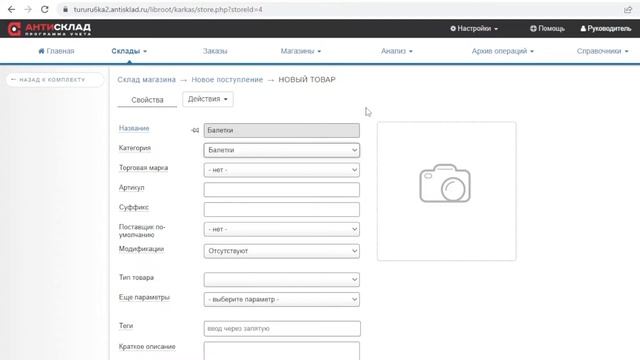Switch to the Свойства tab

click(x=147, y=100)
